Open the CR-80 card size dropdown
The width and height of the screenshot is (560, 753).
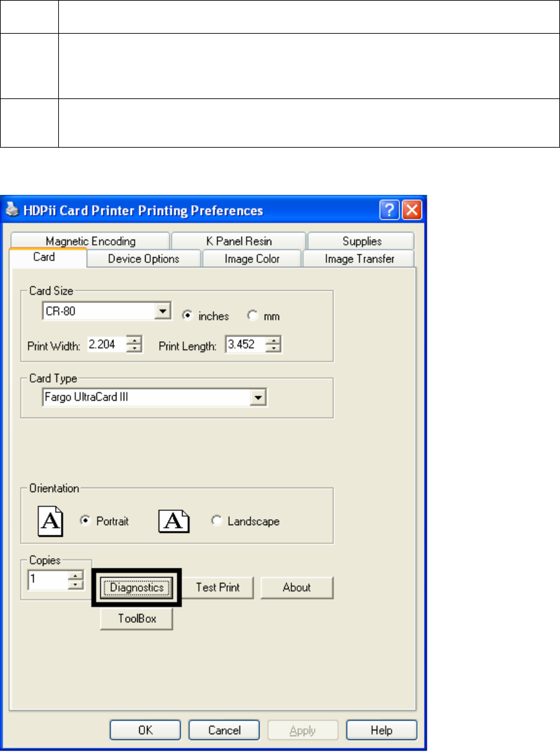[x=163, y=311]
